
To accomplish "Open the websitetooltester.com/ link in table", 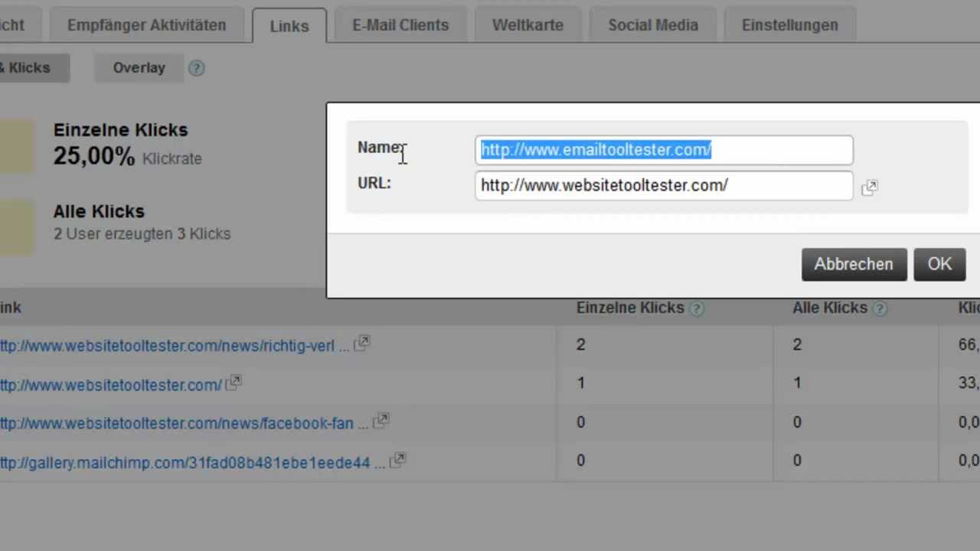I will pos(111,385).
